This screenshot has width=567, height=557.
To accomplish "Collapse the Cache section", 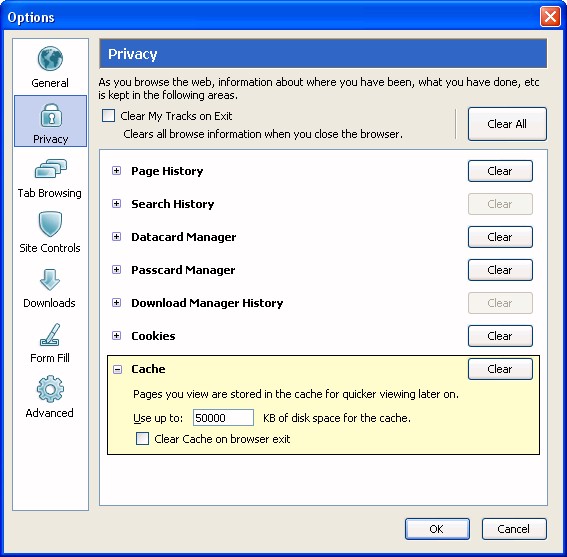I will (117, 369).
